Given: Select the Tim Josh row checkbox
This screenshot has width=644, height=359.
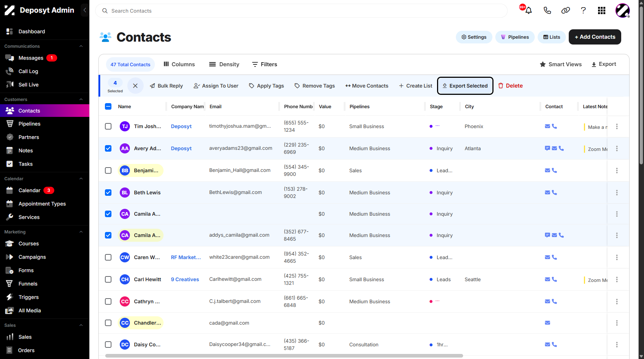Looking at the screenshot, I should click(108, 126).
